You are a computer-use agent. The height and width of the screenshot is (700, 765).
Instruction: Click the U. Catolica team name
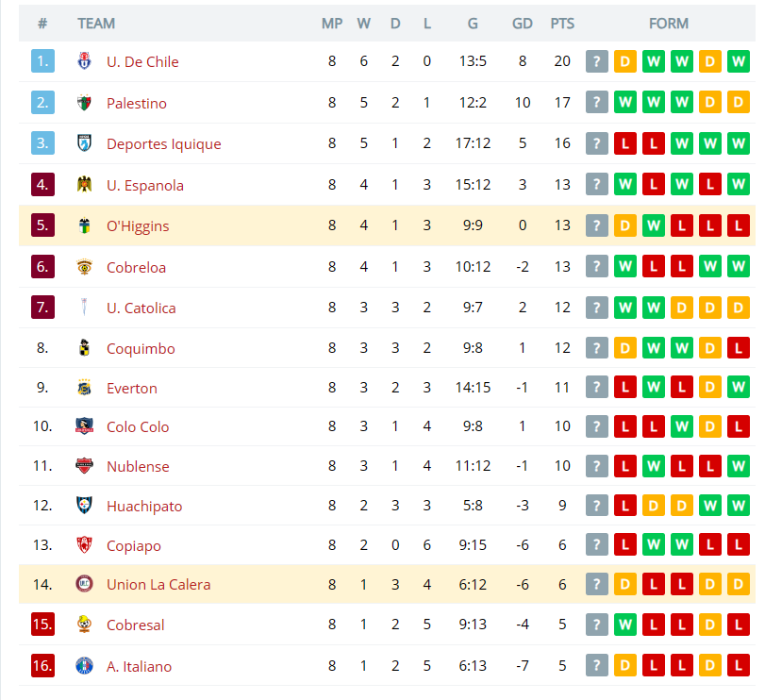[x=141, y=308]
